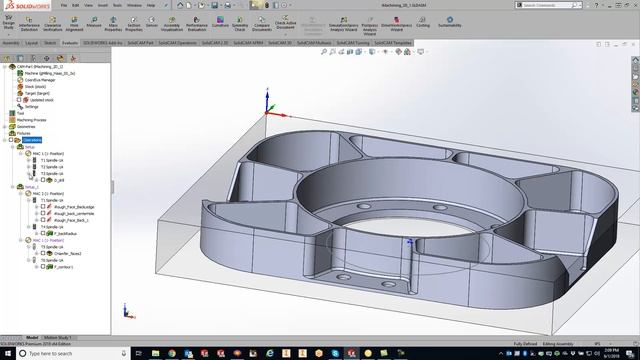Select the Fixtures tree item
Screen dimensions: 640x360
click(x=23, y=133)
